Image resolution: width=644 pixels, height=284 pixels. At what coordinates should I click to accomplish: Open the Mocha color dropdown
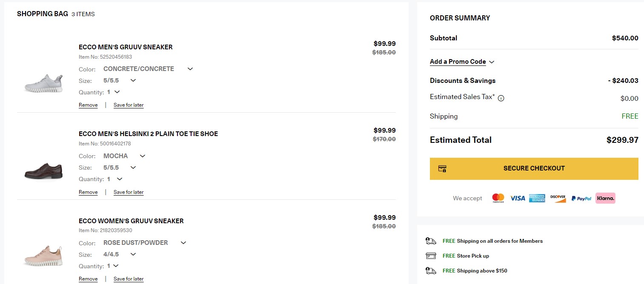pyautogui.click(x=124, y=156)
